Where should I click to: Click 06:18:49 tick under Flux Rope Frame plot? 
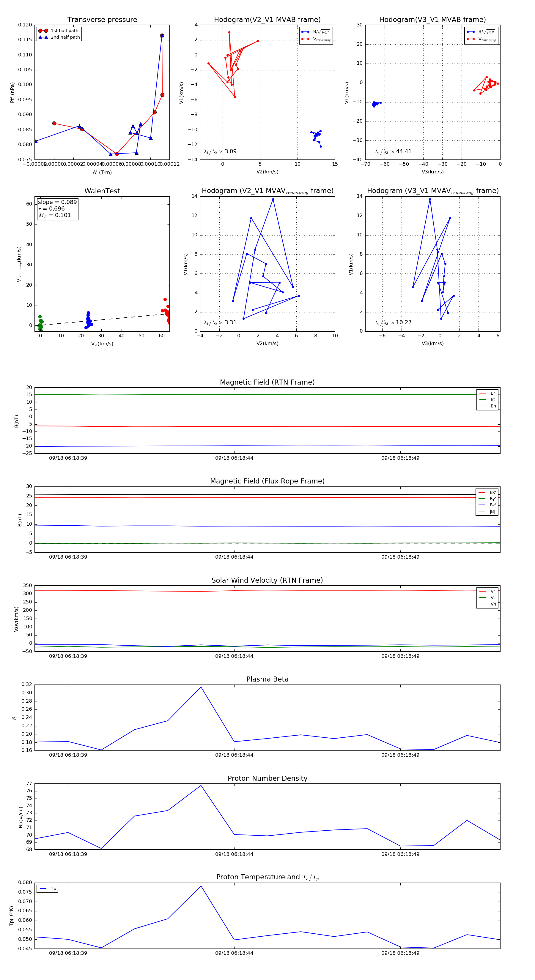pyautogui.click(x=400, y=557)
